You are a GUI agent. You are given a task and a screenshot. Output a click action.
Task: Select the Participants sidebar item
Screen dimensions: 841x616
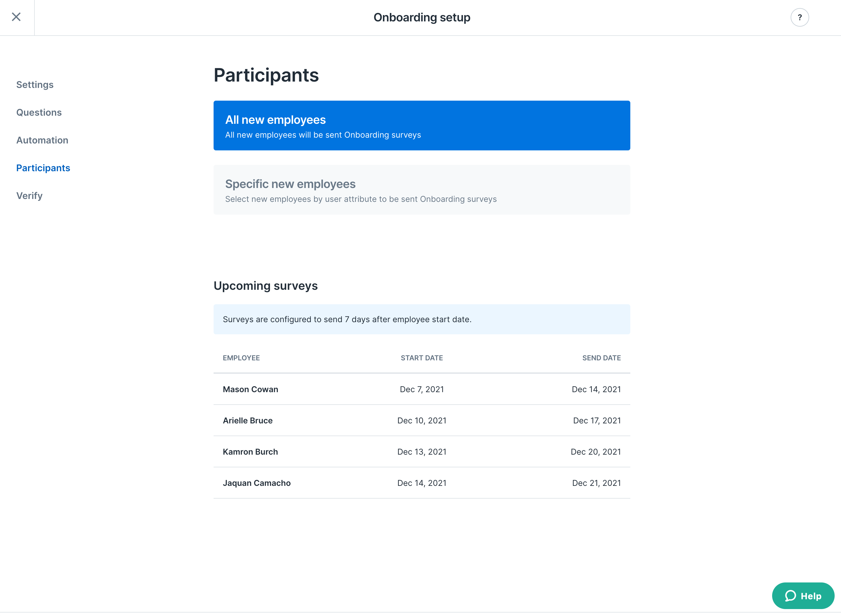coord(43,168)
